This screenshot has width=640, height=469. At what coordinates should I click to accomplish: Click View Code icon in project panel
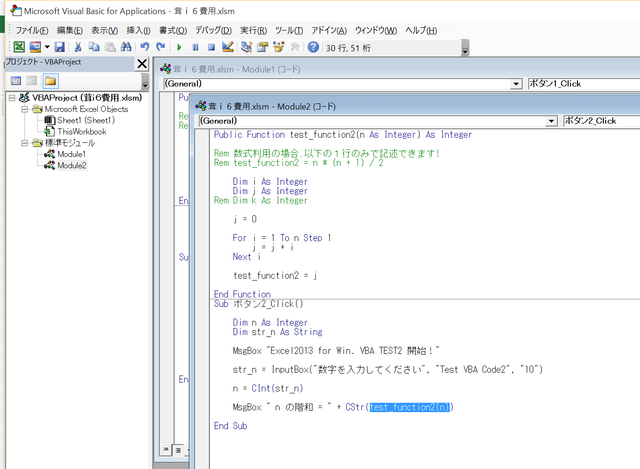(16, 81)
